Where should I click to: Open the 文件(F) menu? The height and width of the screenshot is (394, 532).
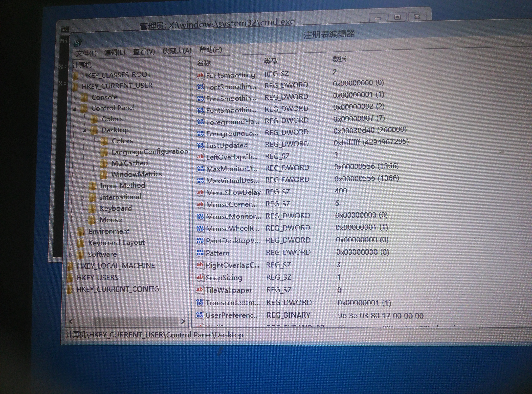[x=86, y=53]
